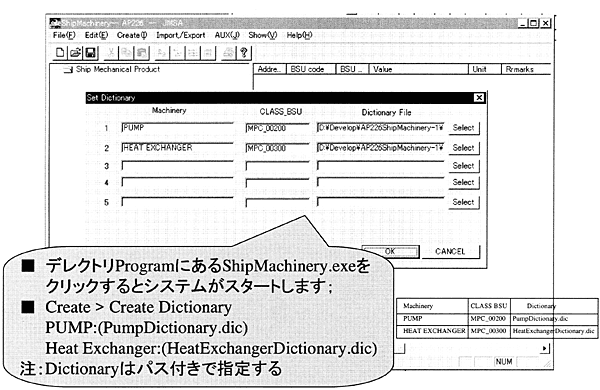Click the empty Dictionary File field in row 3
600x390 pixels.
381,166
